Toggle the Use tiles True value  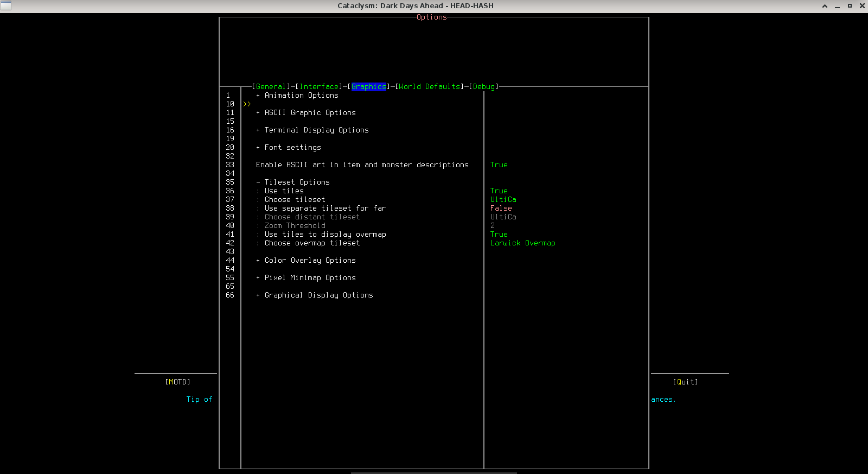tap(499, 191)
